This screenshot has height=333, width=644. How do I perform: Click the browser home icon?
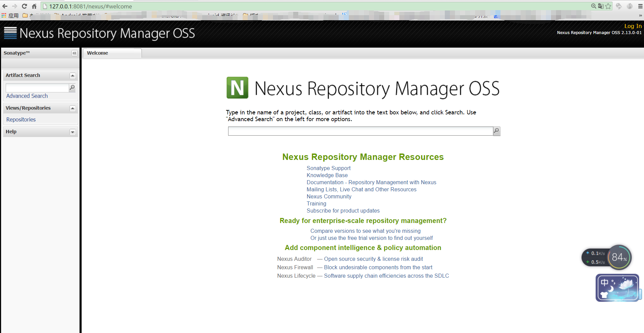34,6
